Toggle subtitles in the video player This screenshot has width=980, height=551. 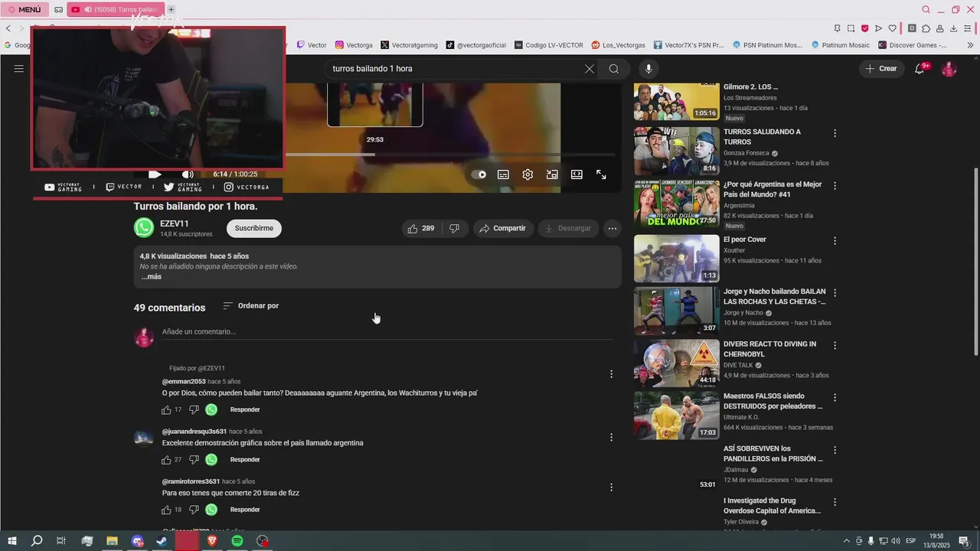[x=503, y=174]
